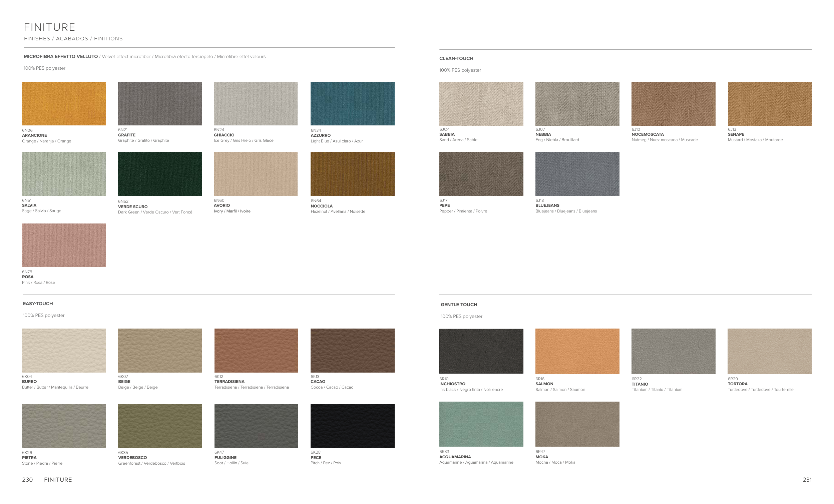The width and height of the screenshot is (834, 504).
Task: Click the Arancione orange fabric swatch
Action: click(64, 103)
